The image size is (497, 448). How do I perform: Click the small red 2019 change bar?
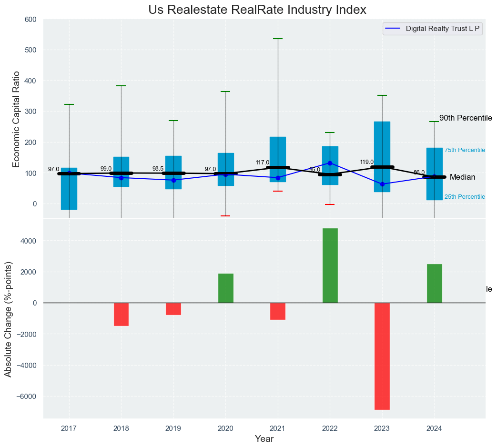[x=173, y=309]
